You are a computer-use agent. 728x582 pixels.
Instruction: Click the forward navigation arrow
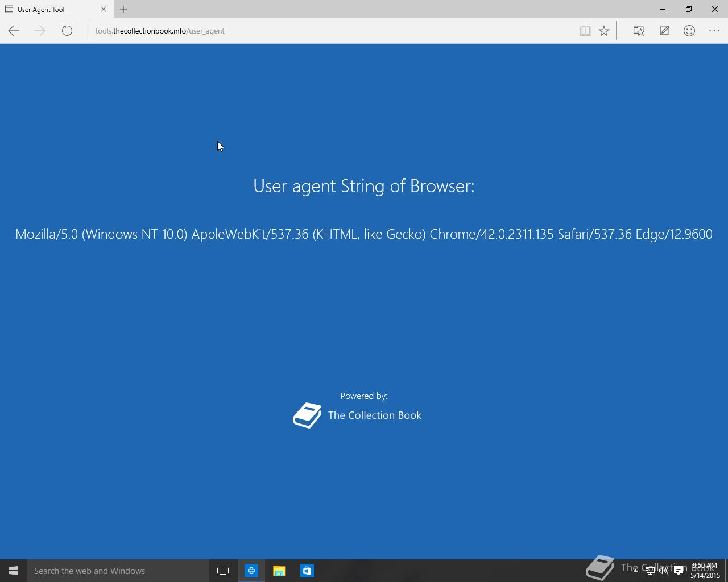(x=40, y=31)
